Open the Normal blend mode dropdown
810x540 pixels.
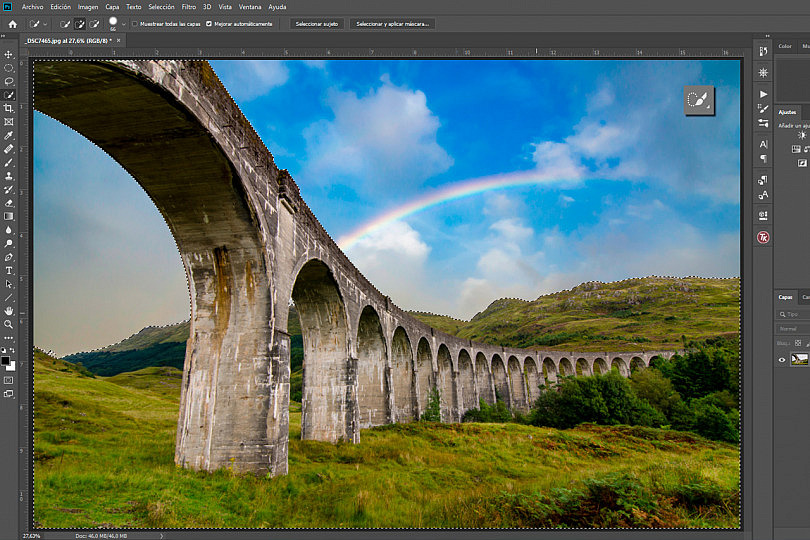pos(792,329)
